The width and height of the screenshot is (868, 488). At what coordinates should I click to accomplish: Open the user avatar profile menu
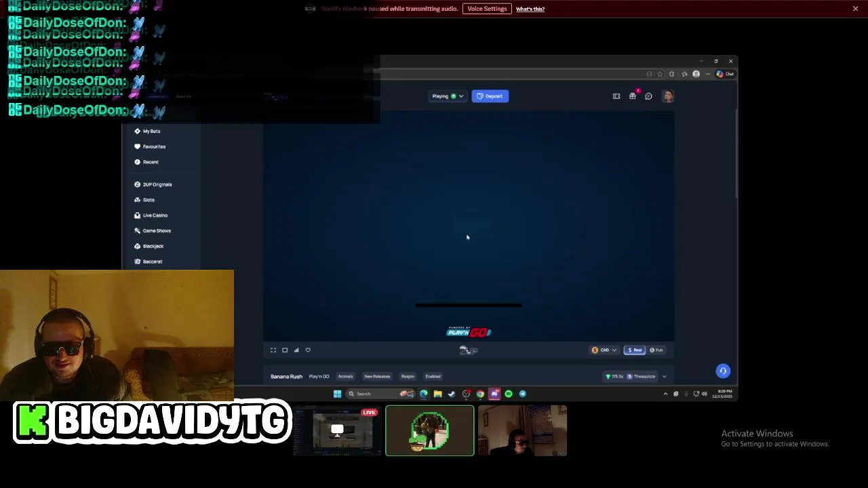tap(668, 96)
